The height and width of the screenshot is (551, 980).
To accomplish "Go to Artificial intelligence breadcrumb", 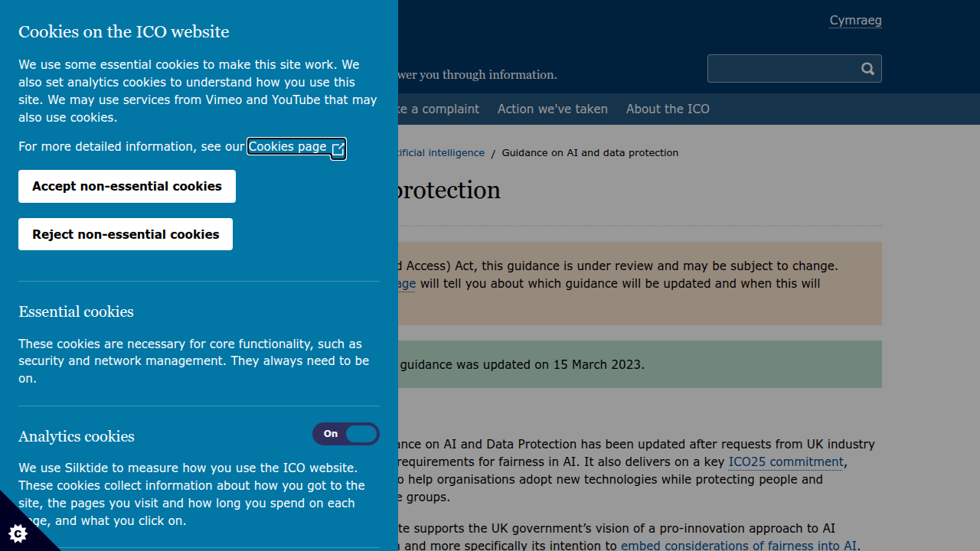I will (441, 153).
